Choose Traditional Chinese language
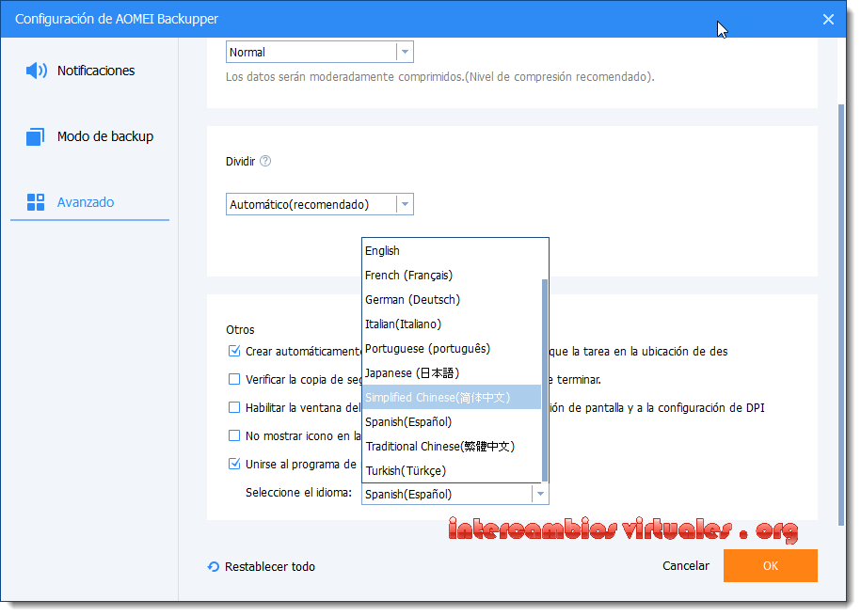Image resolution: width=861 pixels, height=616 pixels. pyautogui.click(x=452, y=447)
